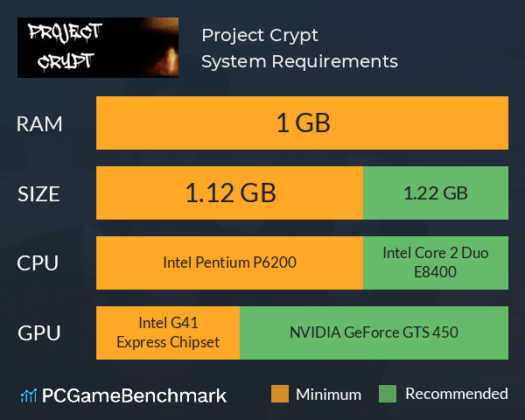Viewport: 525px width, 420px height.
Task: Click the SIZE row label
Action: click(x=38, y=194)
